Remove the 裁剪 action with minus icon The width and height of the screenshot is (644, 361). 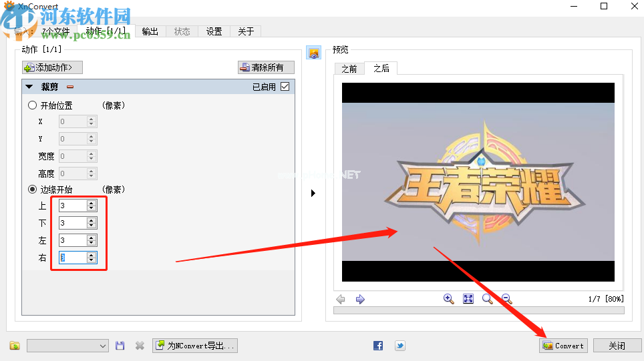70,87
